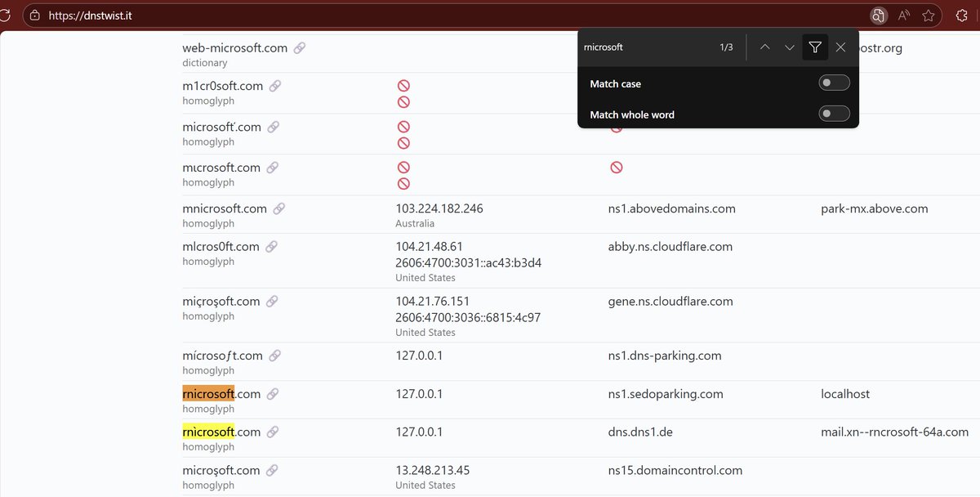
Task: Select nameserver ns1.sedoparking.com
Action: coord(666,394)
